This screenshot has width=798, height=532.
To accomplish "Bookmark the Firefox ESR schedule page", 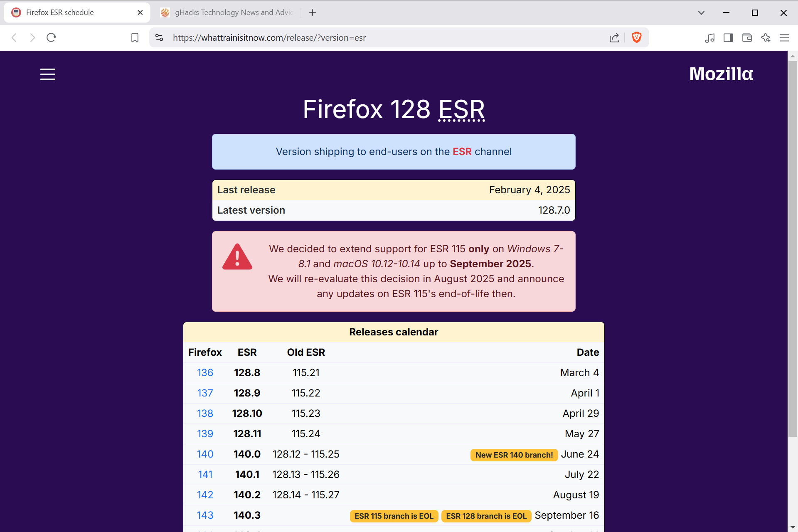I will click(135, 37).
